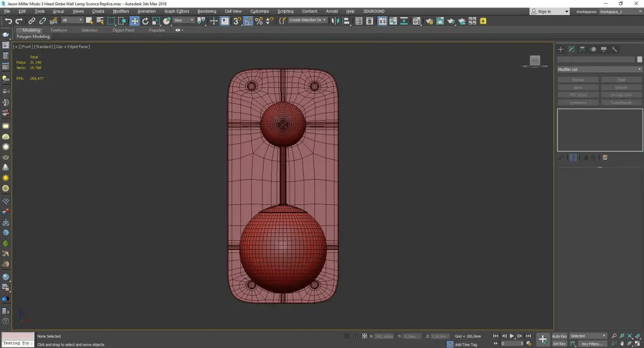Open the selection filter 'All' dropdown
Image resolution: width=644 pixels, height=348 pixels.
point(72,20)
